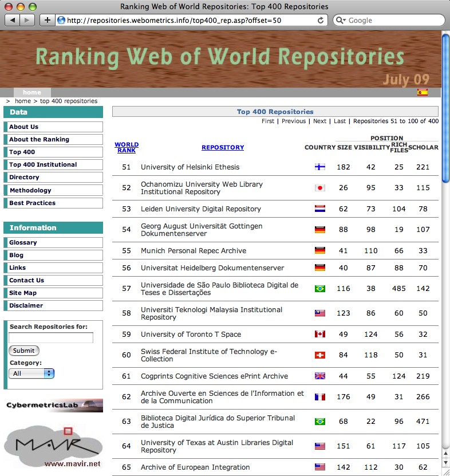Image resolution: width=450 pixels, height=476 pixels.
Task: Open Top 400 Institutional menu item
Action: tap(53, 164)
